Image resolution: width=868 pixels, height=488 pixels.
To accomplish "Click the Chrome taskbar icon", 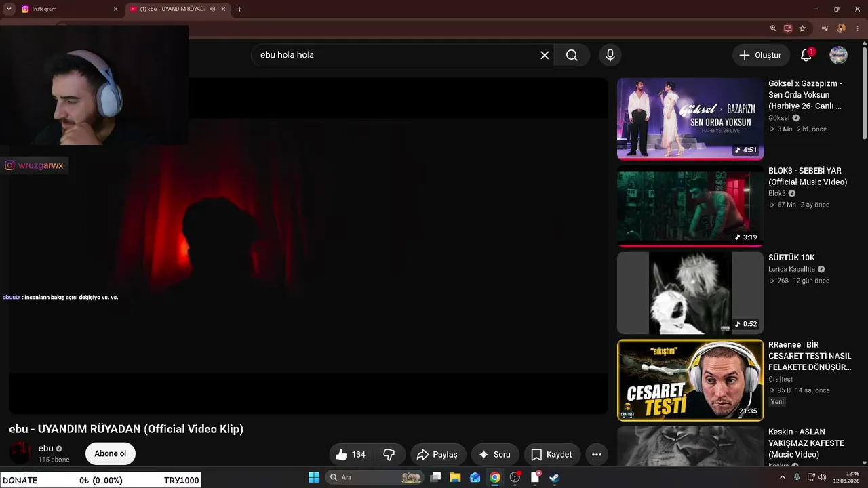I will click(495, 477).
